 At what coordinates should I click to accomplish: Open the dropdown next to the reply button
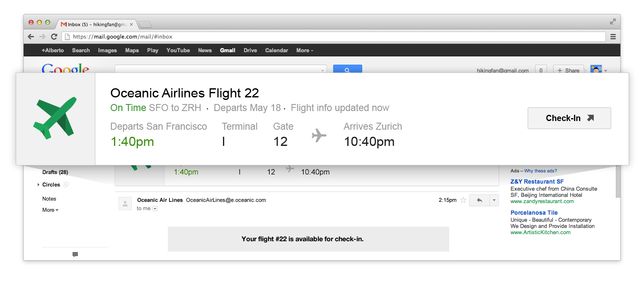(x=494, y=200)
